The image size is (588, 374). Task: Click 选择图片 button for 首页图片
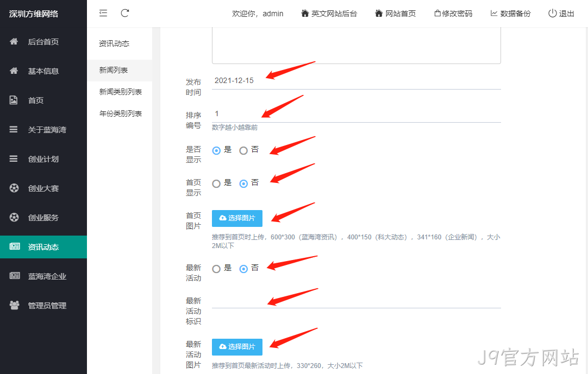(x=237, y=218)
